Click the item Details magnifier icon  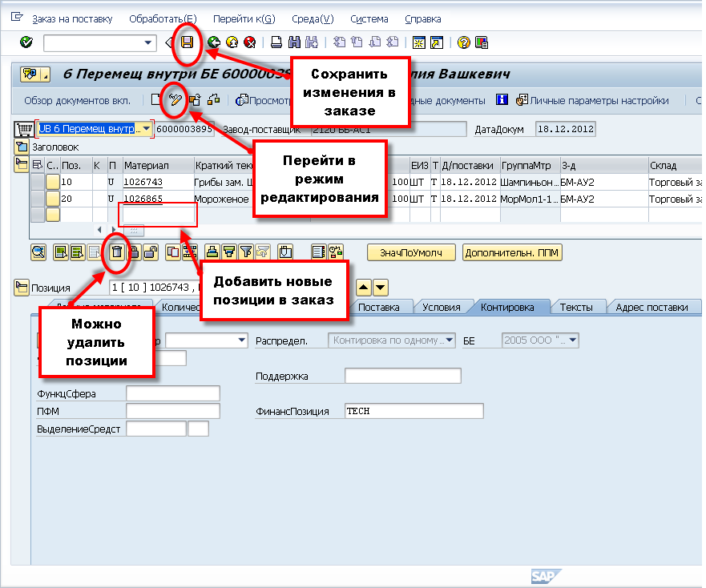38,252
